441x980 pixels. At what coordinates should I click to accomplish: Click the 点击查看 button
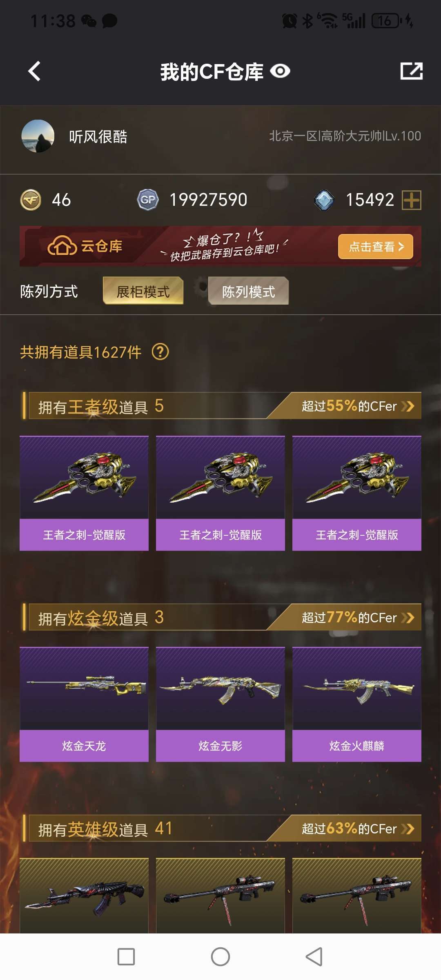pos(376,247)
